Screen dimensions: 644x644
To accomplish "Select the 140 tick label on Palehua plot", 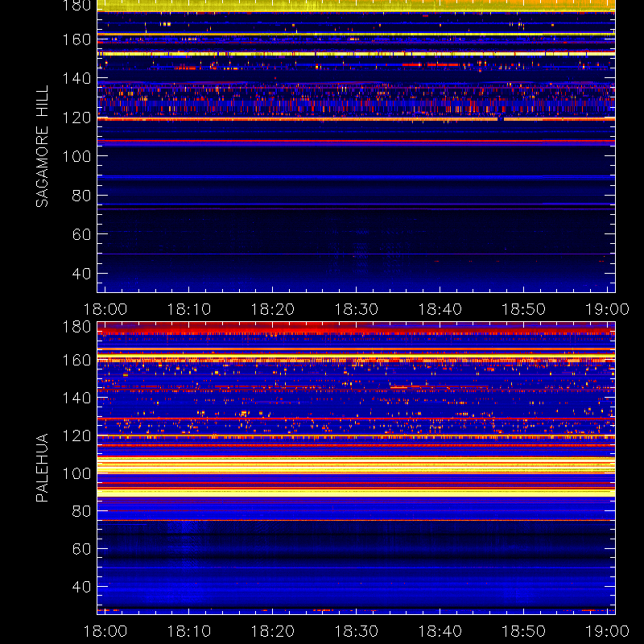I will (76, 398).
